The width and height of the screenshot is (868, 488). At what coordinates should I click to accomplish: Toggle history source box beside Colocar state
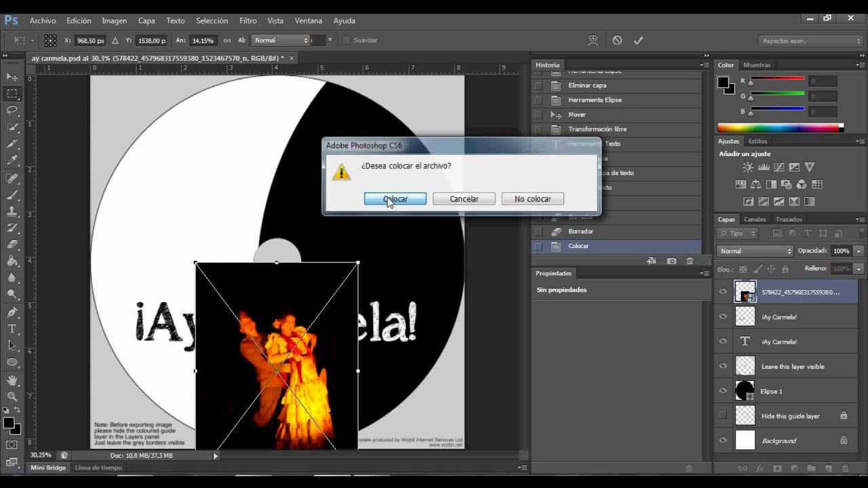[538, 246]
